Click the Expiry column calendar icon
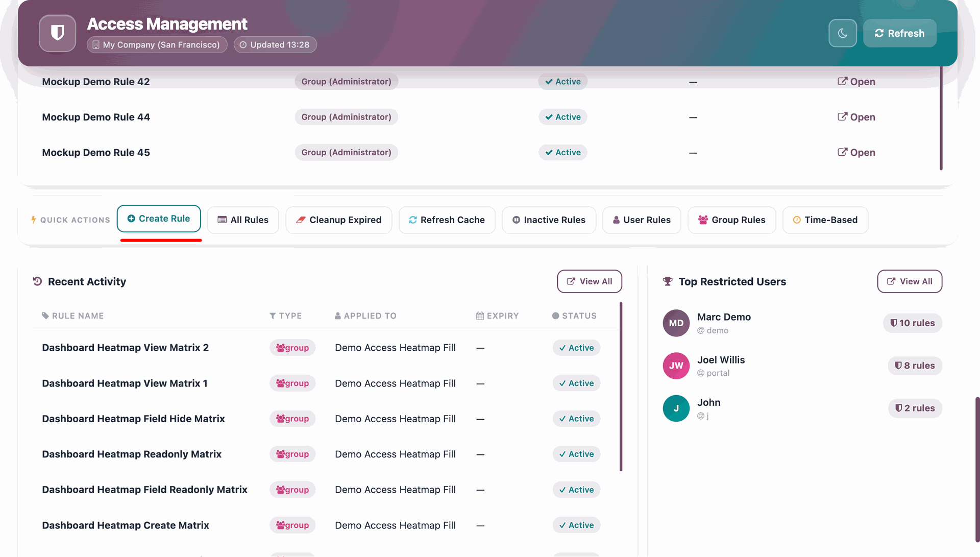 (x=480, y=316)
